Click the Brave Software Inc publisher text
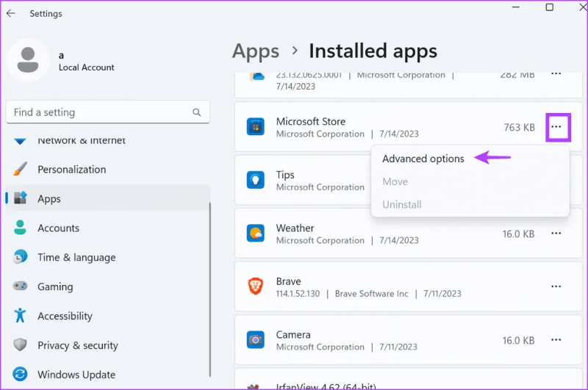 click(372, 294)
